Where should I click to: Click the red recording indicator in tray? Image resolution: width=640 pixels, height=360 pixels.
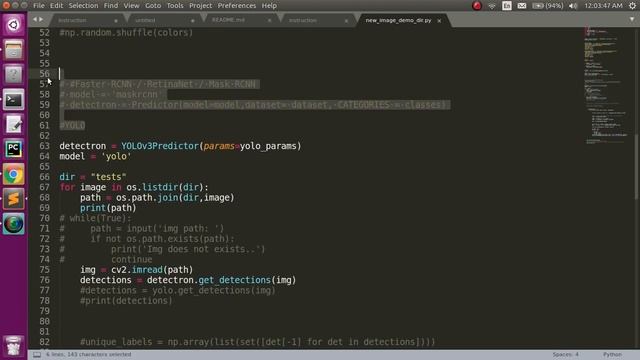(476, 6)
